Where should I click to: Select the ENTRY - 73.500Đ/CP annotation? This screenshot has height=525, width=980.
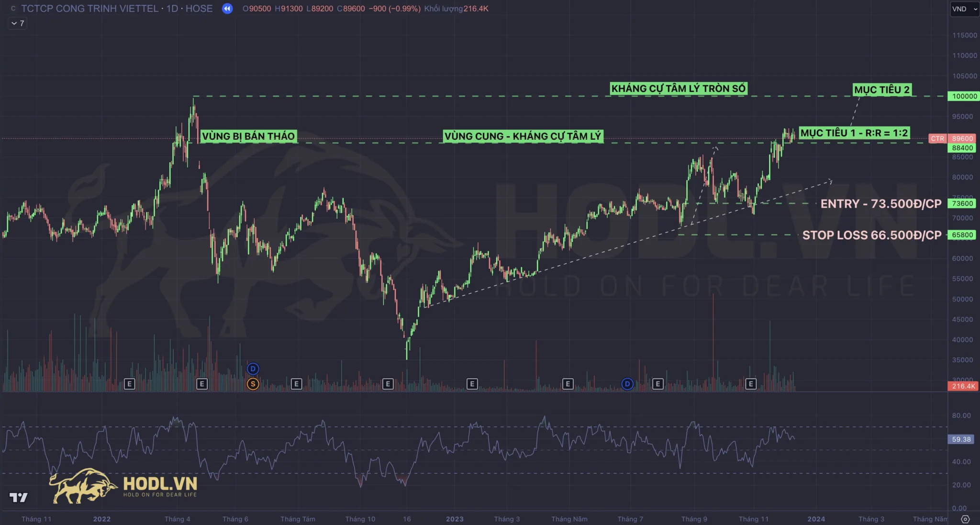click(x=880, y=204)
